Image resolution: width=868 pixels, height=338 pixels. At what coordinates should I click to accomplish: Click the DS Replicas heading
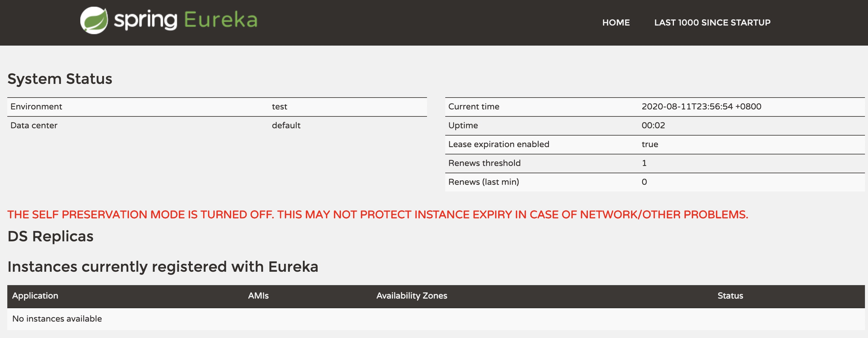pyautogui.click(x=50, y=236)
